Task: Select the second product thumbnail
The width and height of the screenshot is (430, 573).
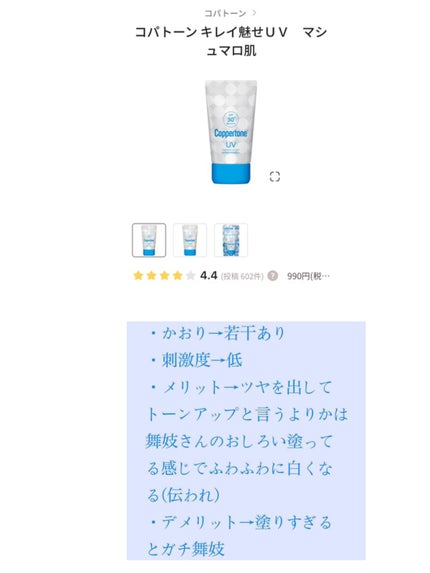Action: pyautogui.click(x=190, y=240)
